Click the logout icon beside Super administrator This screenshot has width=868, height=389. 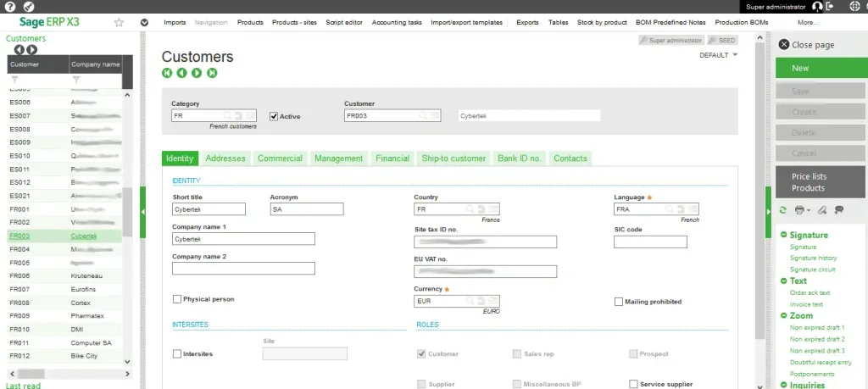830,7
